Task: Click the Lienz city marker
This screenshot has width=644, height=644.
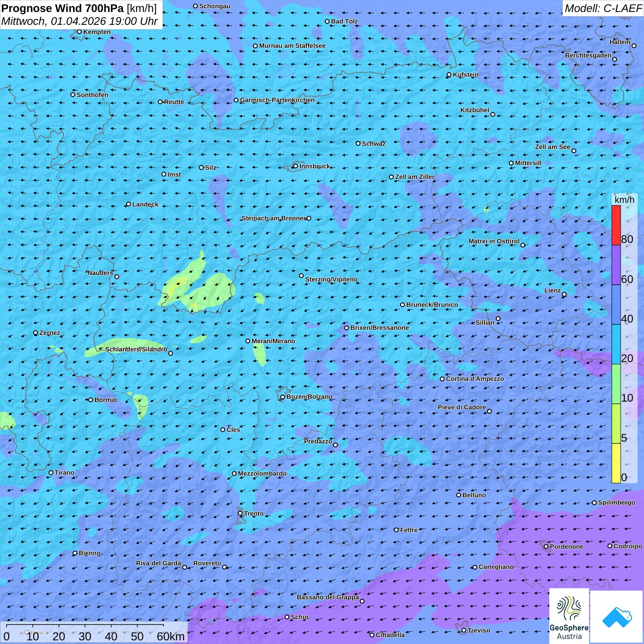Action: pyautogui.click(x=564, y=294)
